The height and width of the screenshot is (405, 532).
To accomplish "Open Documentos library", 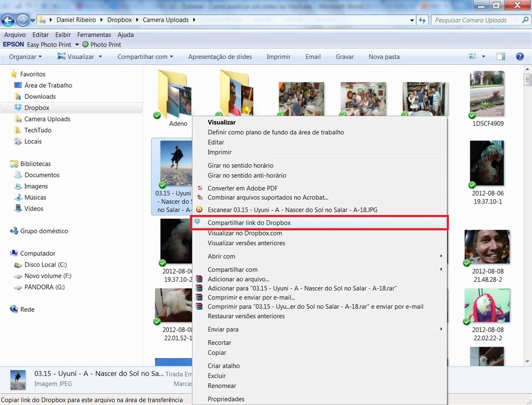I will click(x=42, y=175).
